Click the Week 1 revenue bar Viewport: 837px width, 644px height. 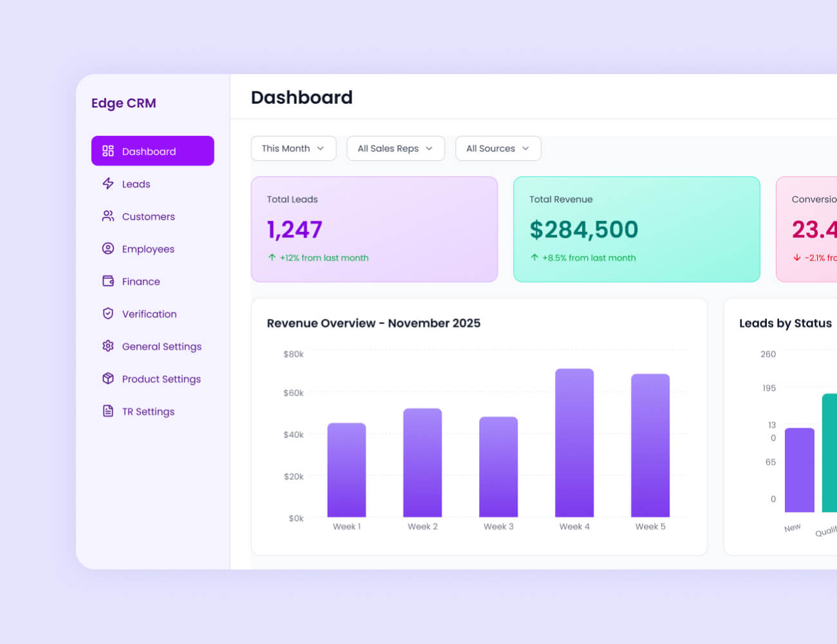click(346, 470)
